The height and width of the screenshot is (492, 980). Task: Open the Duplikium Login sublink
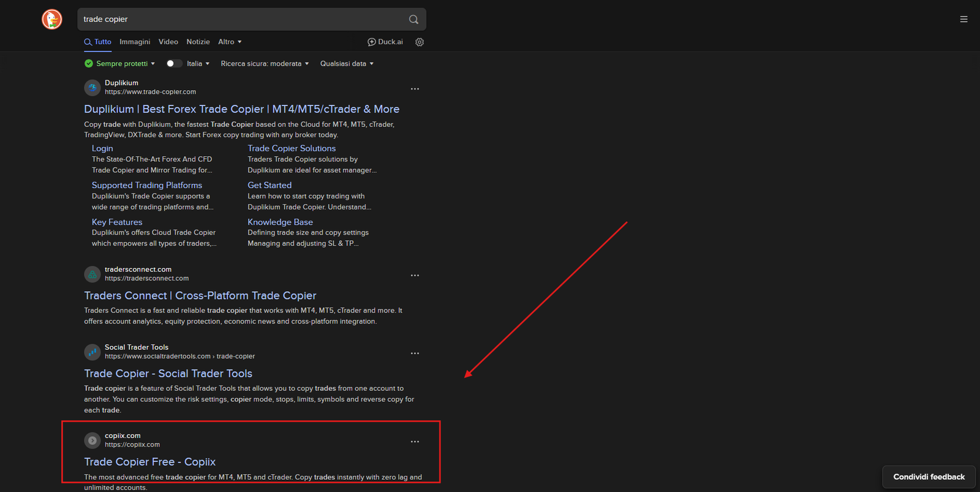(102, 148)
